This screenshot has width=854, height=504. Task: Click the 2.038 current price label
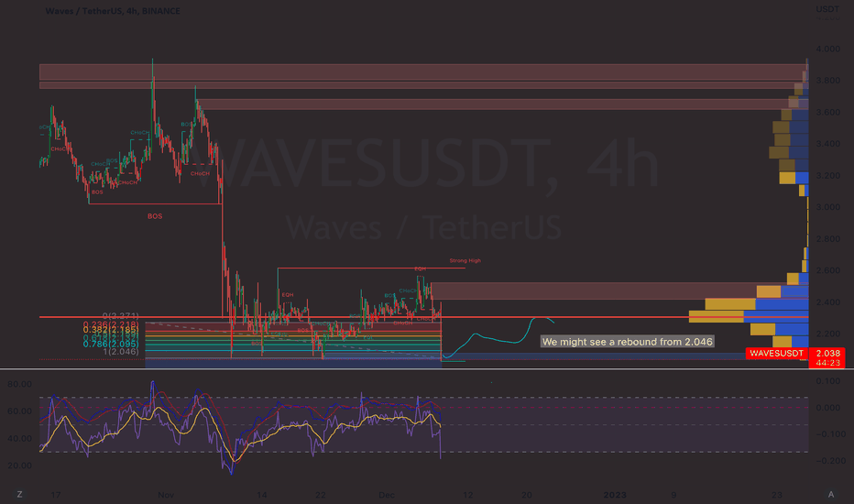click(827, 353)
